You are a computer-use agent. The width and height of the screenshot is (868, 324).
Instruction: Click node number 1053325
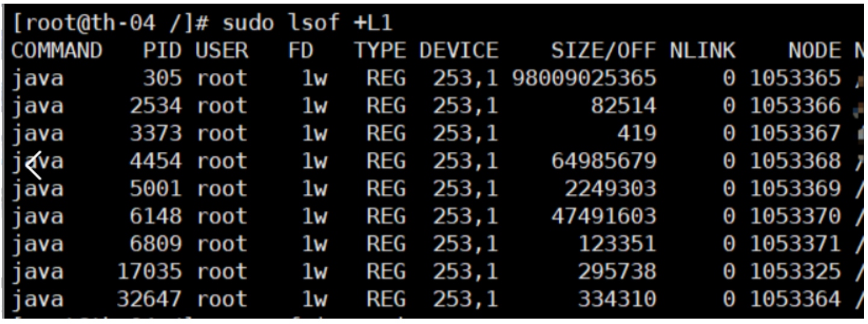click(x=795, y=272)
